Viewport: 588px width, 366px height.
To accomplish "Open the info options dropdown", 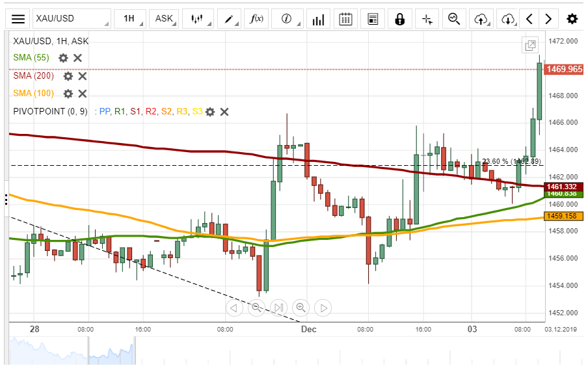I will [287, 19].
